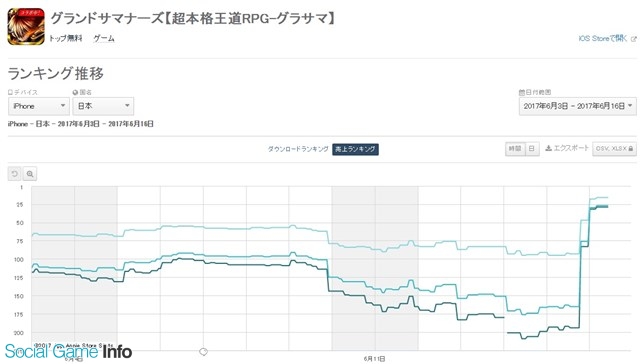Image resolution: width=640 pixels, height=364 pixels.
Task: Open the 日本 country dropdown
Action: (103, 106)
